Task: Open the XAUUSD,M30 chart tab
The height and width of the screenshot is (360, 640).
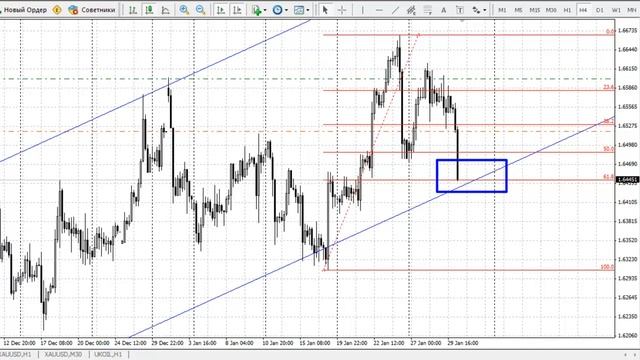Action: click(x=63, y=354)
